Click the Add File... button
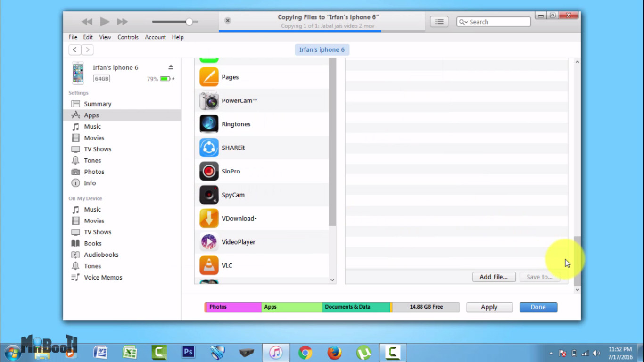Viewport: 644px width, 362px height. [x=494, y=277]
